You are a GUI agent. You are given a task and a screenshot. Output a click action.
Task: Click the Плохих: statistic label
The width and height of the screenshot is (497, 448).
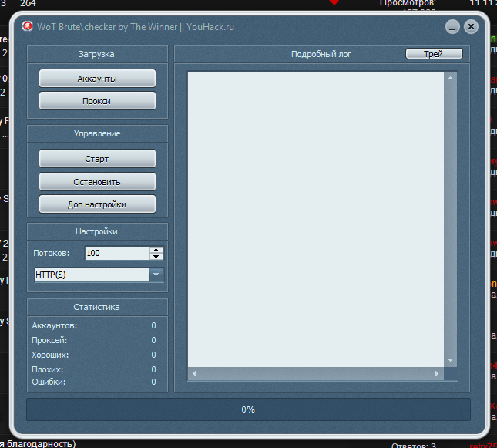pyautogui.click(x=48, y=369)
